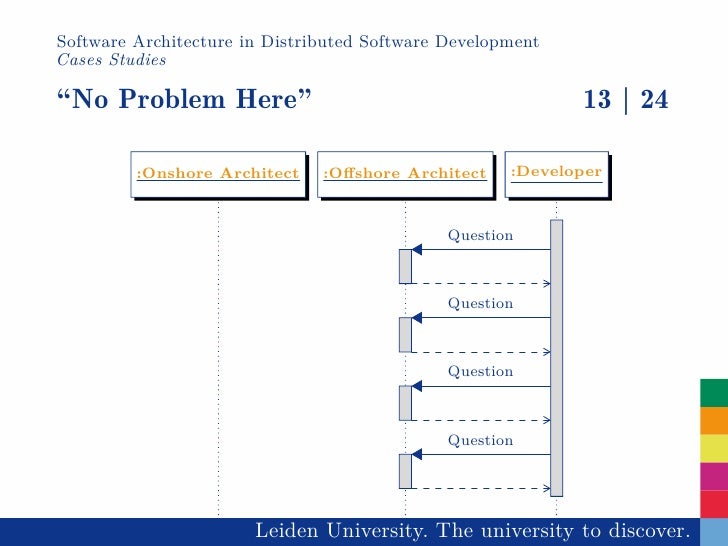Select the :Onshore Architect lifeline box
The width and height of the screenshot is (728, 546).
(x=218, y=174)
